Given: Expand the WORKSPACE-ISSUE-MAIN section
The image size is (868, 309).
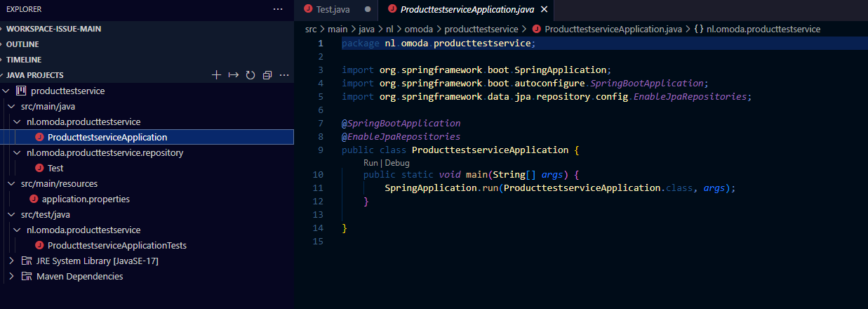Looking at the screenshot, I should pyautogui.click(x=53, y=29).
